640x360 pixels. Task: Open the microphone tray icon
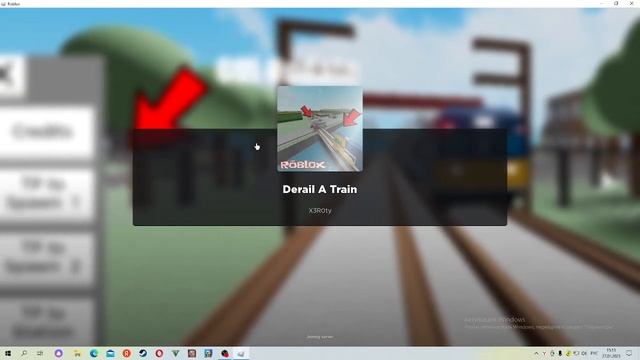click(560, 353)
